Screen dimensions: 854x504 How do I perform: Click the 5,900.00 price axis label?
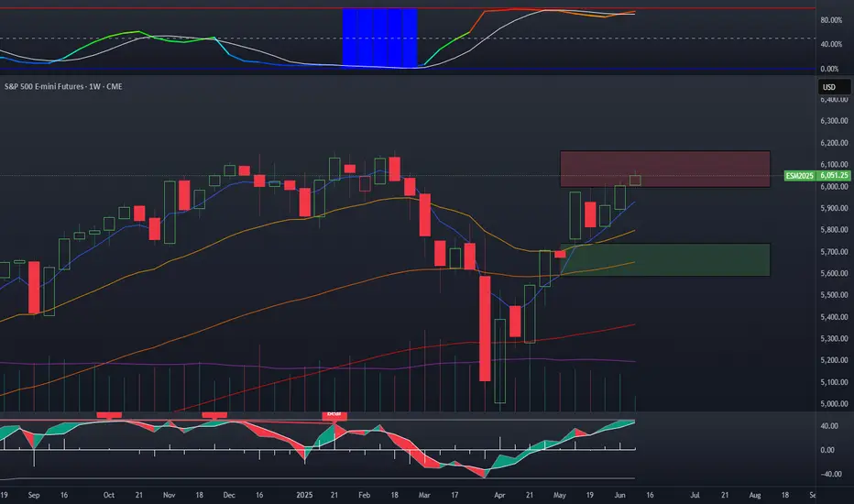[x=835, y=208]
